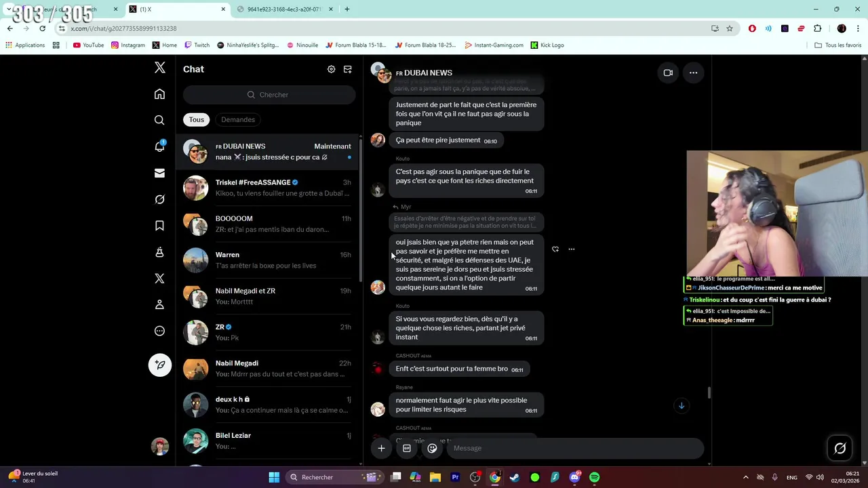Image resolution: width=868 pixels, height=488 pixels.
Task: Open chat settings gear icon
Action: [331, 69]
